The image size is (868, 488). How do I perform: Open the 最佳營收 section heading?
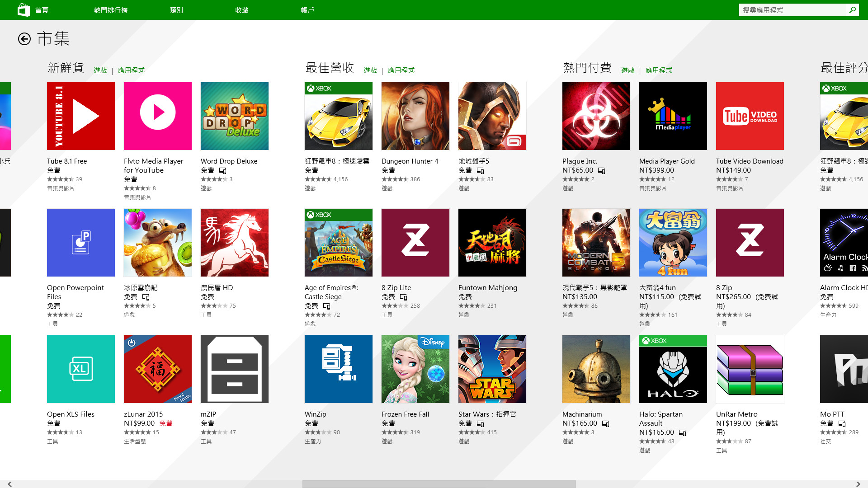[330, 68]
